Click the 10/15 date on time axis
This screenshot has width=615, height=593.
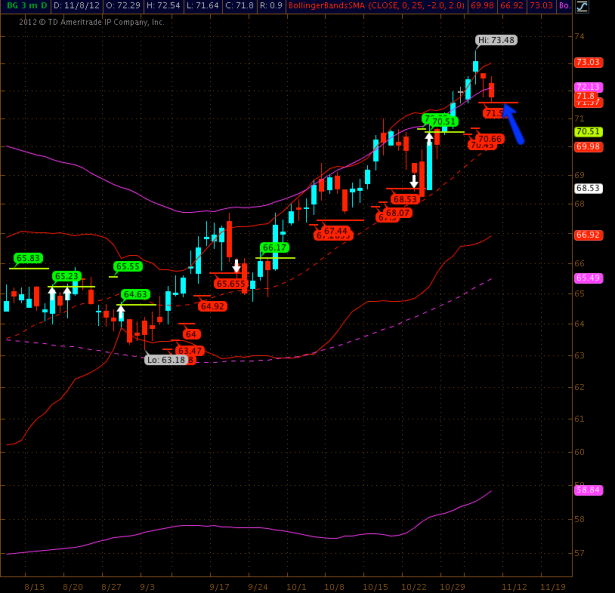[375, 587]
